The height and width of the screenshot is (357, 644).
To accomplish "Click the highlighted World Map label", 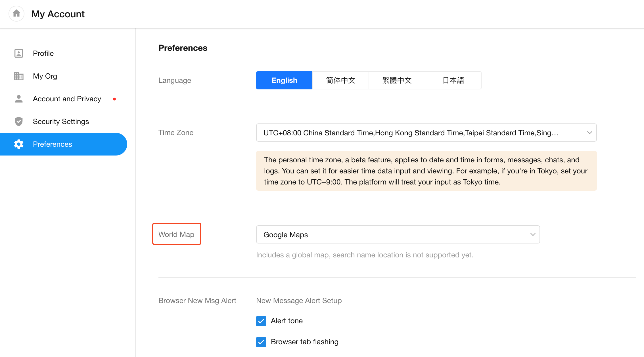I will [176, 234].
